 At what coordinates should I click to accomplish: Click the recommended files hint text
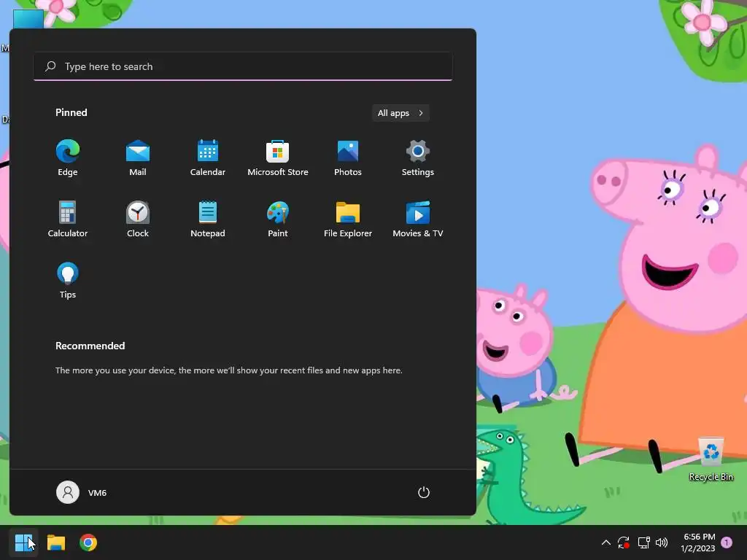pyautogui.click(x=228, y=370)
